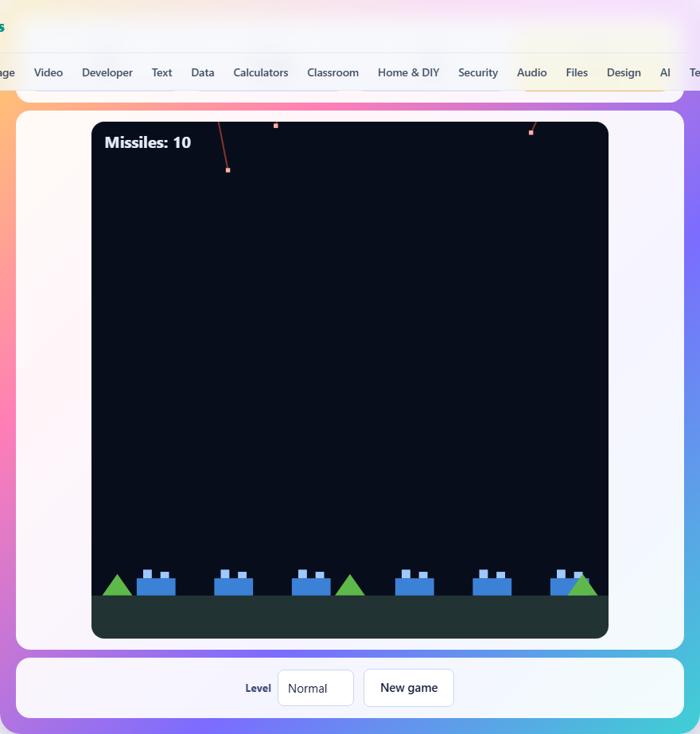Open the Data category
700x734 pixels.
point(203,72)
